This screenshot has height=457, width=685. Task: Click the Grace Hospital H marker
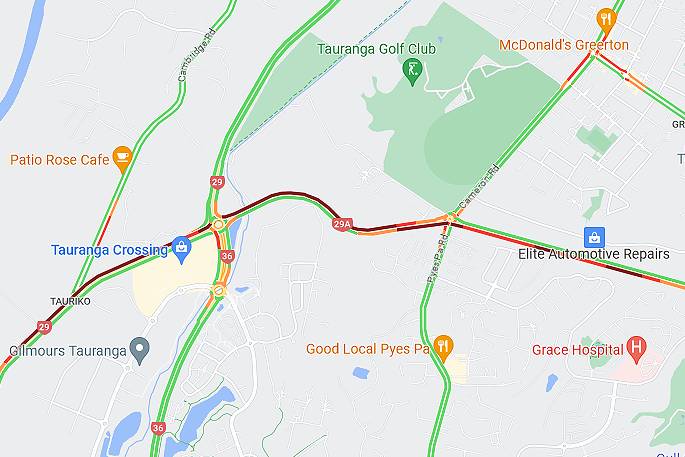coord(636,350)
